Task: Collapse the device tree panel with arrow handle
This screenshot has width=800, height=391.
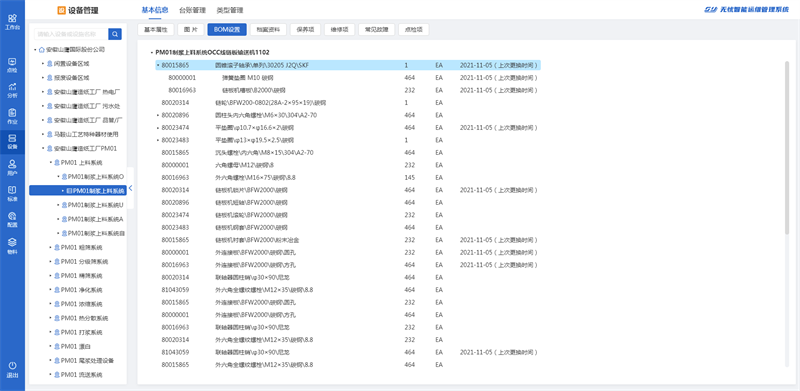Action: (x=130, y=188)
